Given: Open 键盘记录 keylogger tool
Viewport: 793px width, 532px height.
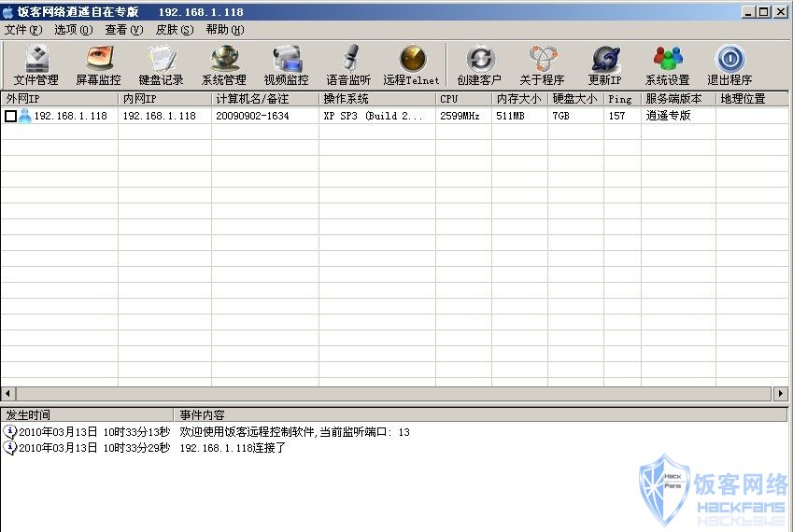Looking at the screenshot, I should click(x=161, y=65).
